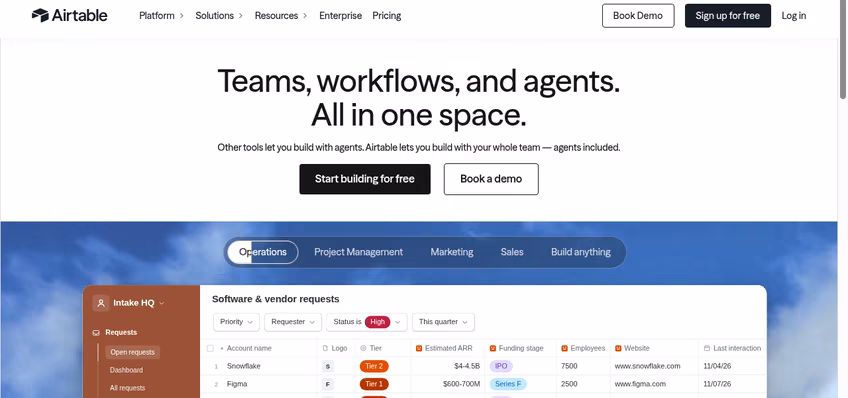Image resolution: width=848 pixels, height=398 pixels.
Task: Click the Series F funding stage badge
Action: [508, 384]
